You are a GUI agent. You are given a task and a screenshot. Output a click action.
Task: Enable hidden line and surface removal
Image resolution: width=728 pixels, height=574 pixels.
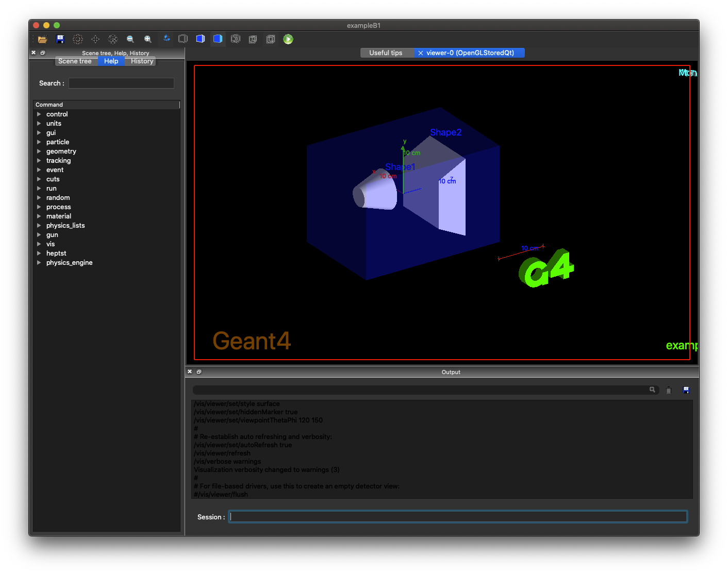point(201,39)
